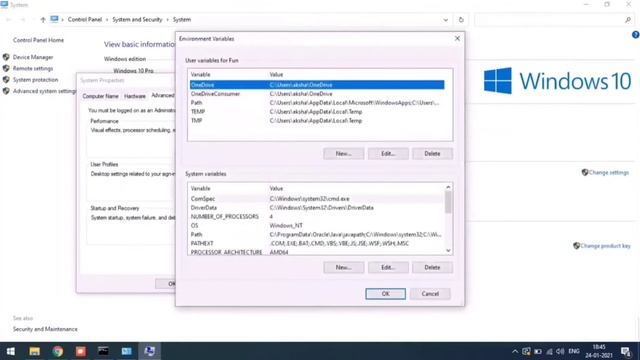Click the System control panel taskbar icon
This screenshot has height=360, width=640.
click(127, 351)
